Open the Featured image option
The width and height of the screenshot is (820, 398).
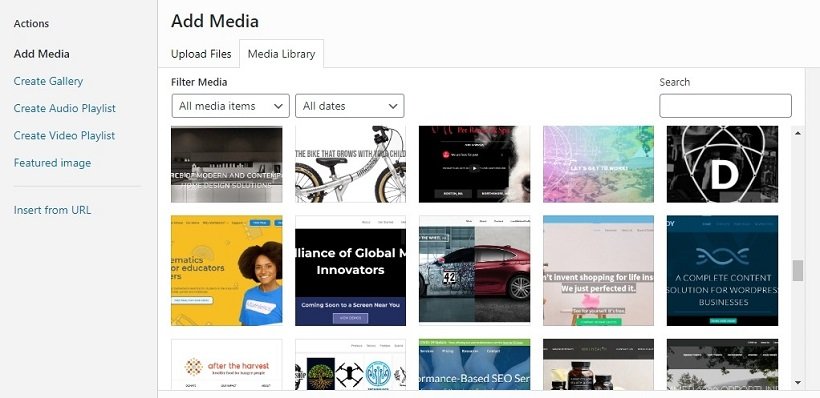tap(52, 163)
